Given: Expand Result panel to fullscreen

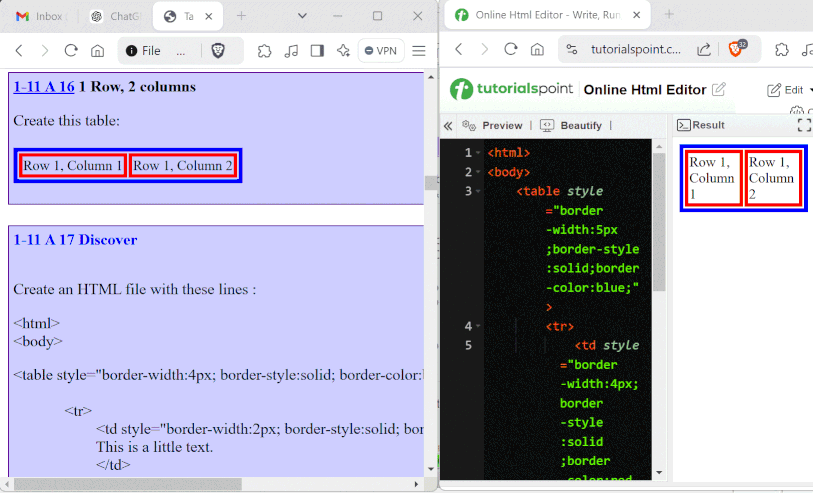Looking at the screenshot, I should point(803,125).
